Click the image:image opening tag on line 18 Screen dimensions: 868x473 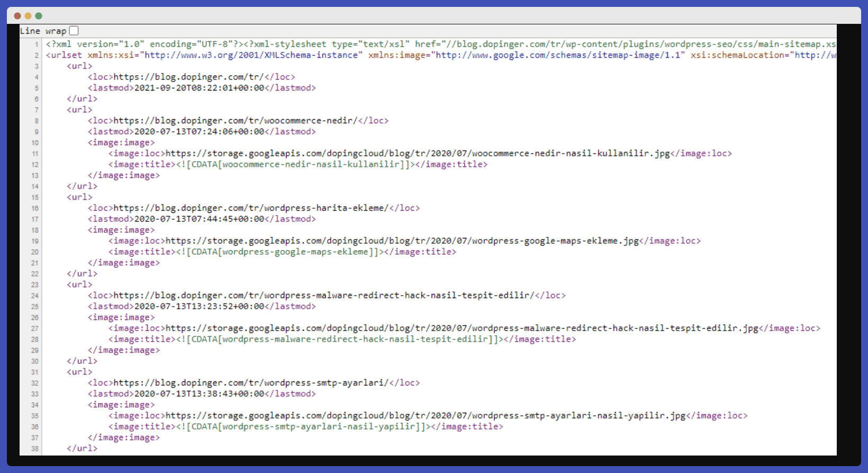121,230
